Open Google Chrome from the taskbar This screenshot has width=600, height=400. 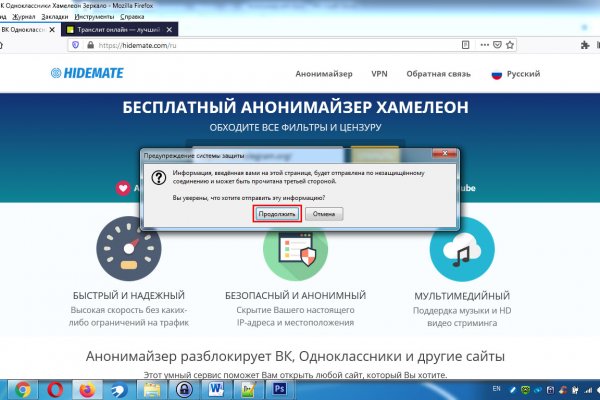[23, 388]
